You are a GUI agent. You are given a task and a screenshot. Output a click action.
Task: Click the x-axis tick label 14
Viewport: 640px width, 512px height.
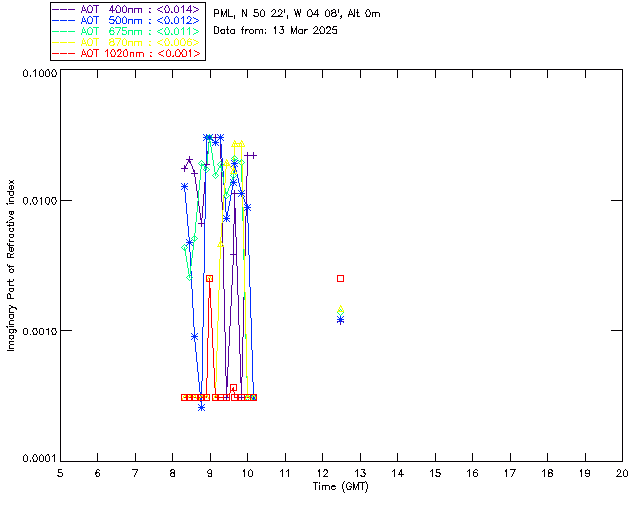click(x=398, y=473)
